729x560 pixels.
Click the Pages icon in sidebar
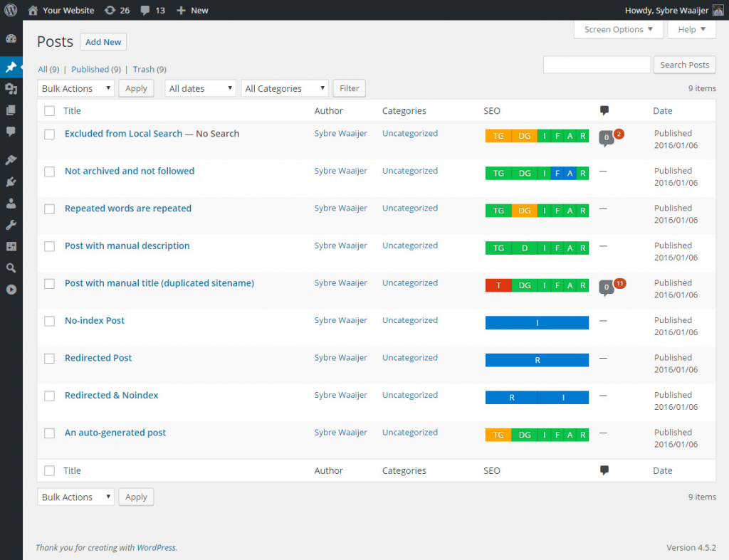tap(11, 110)
